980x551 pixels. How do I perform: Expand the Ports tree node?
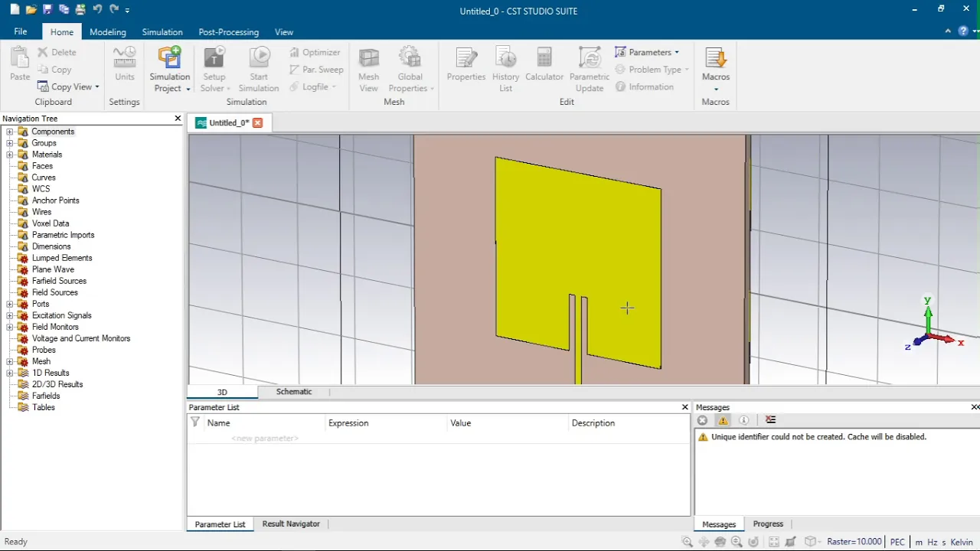10,304
